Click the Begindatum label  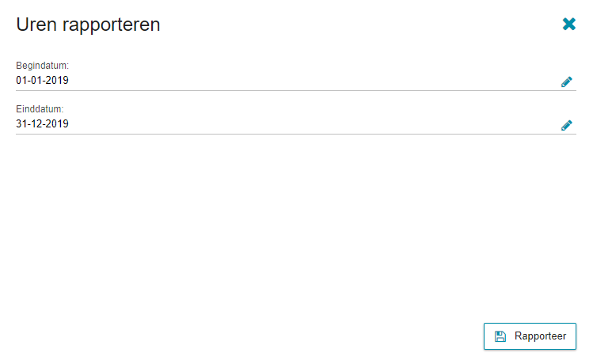coord(43,66)
